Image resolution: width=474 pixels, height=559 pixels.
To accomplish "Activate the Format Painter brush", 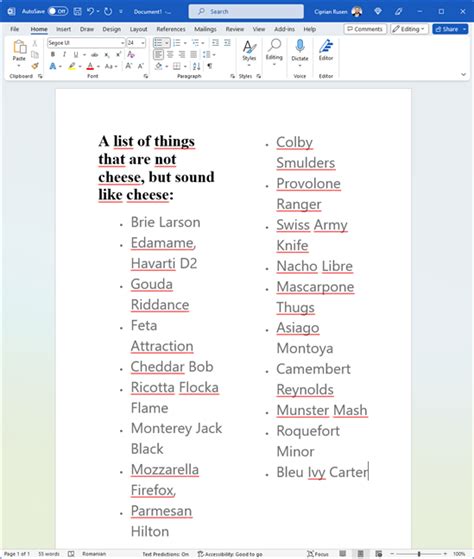I will [x=35, y=66].
